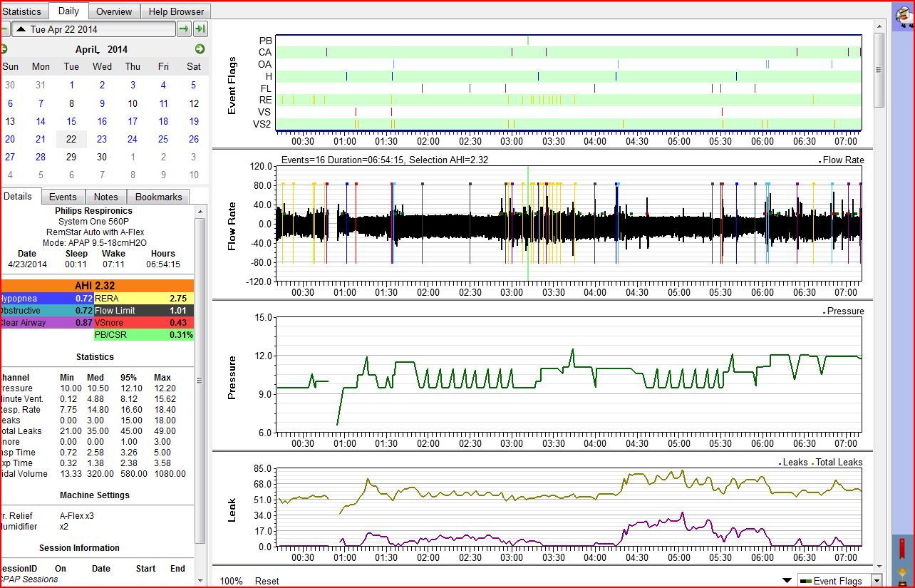Viewport: 915px width, 588px height.
Task: Click the vertical Flow Rate graph title
Action: click(232, 226)
